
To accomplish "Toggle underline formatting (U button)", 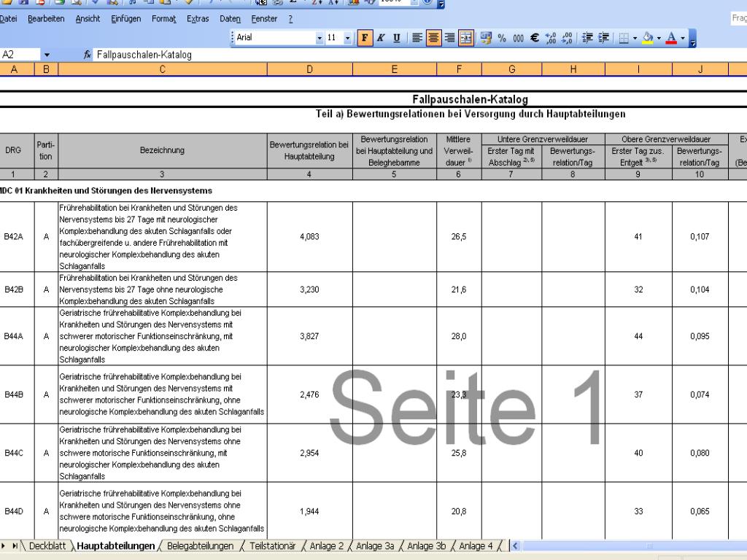I will (396, 38).
